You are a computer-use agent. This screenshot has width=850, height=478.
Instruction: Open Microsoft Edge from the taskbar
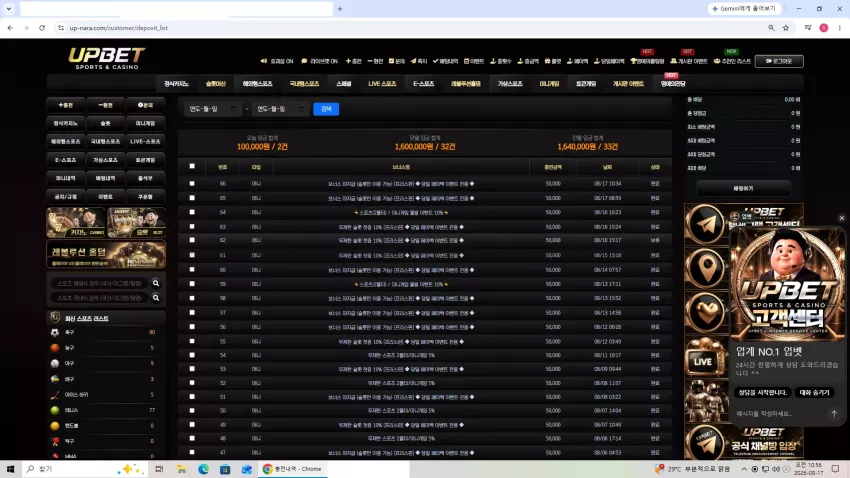pyautogui.click(x=203, y=469)
